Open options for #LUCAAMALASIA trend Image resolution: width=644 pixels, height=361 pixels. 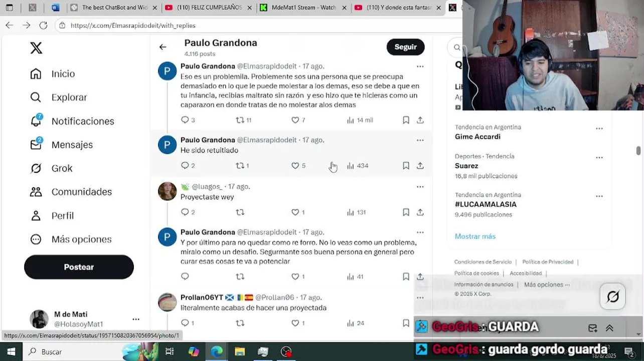click(x=599, y=196)
